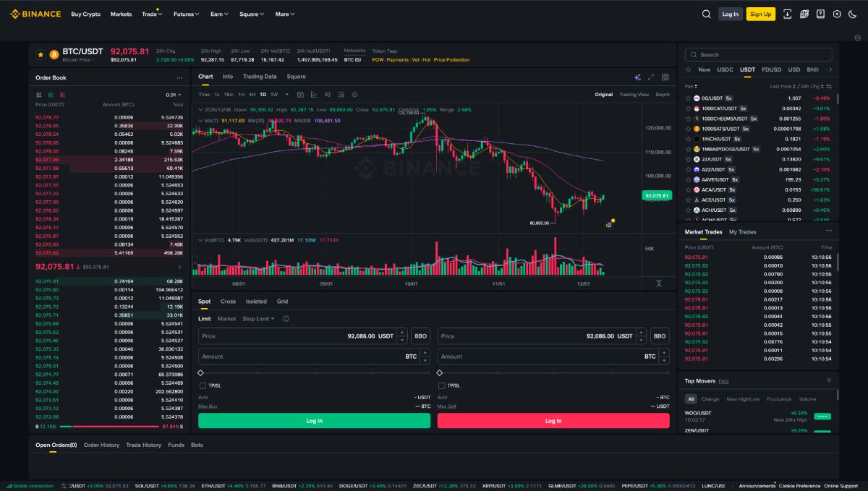Favorite the 1INCH/USDT pair
868x491 pixels.
(689, 139)
